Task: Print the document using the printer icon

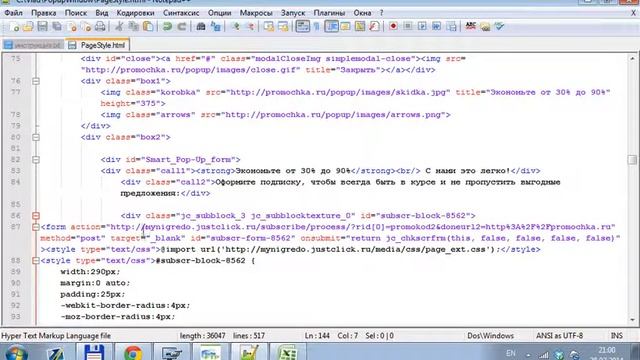Action: coord(100,27)
